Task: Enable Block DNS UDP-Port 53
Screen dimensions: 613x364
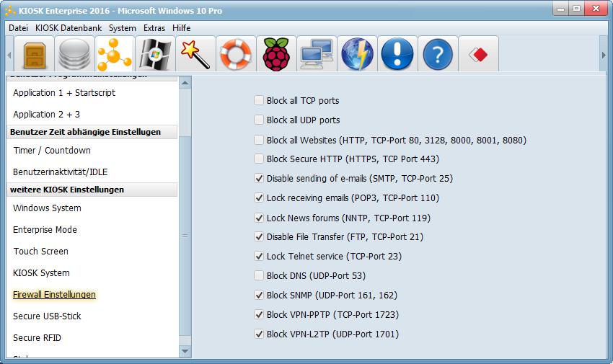Action: point(259,275)
